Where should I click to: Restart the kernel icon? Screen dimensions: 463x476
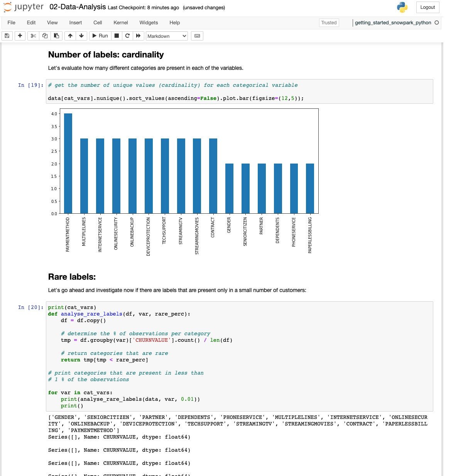tap(127, 36)
